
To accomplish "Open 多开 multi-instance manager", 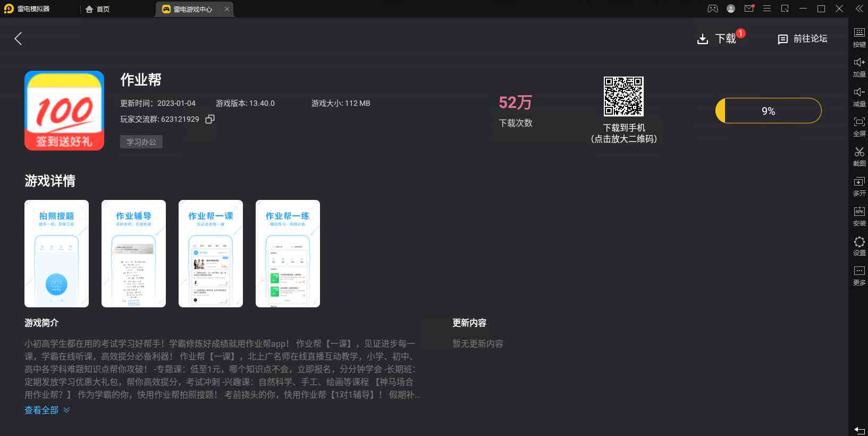I will point(859,186).
